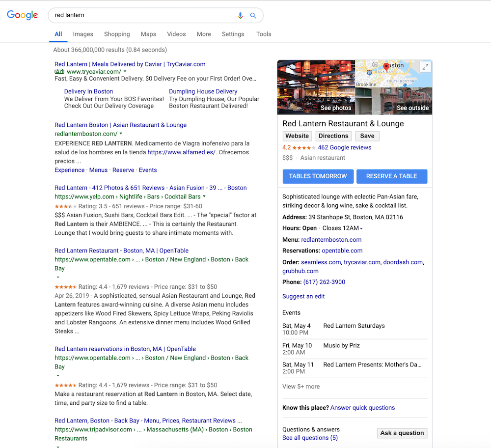The height and width of the screenshot is (448, 491).
Task: Start voice search with microphone icon
Action: (240, 15)
